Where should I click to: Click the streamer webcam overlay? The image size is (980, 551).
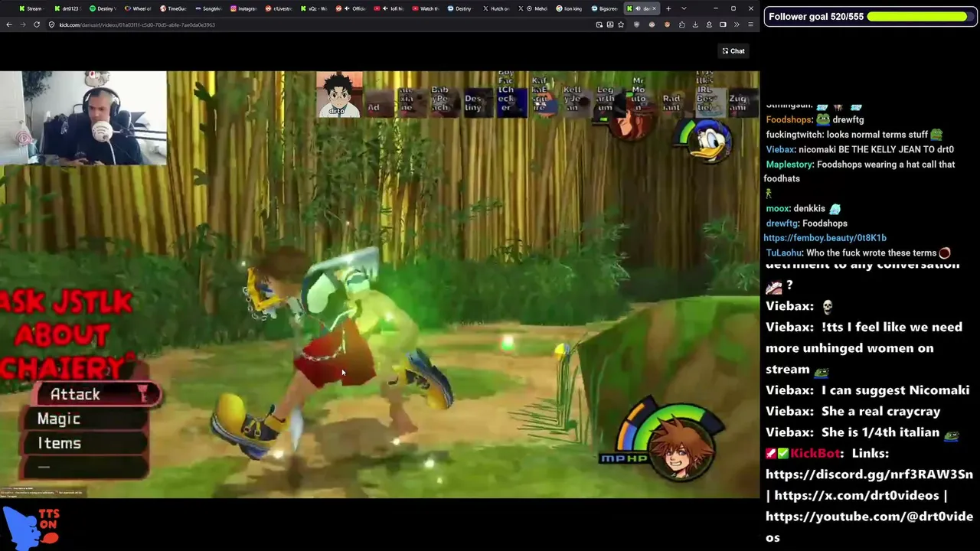83,118
